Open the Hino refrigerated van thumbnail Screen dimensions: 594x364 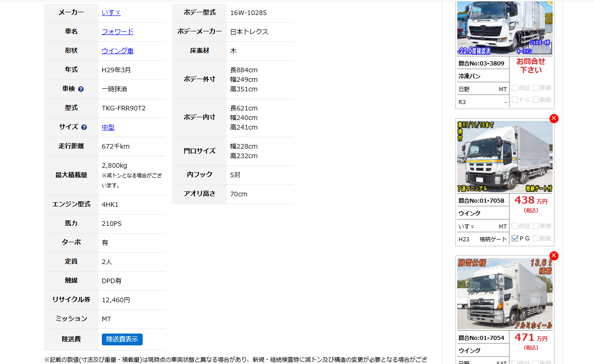(x=504, y=27)
